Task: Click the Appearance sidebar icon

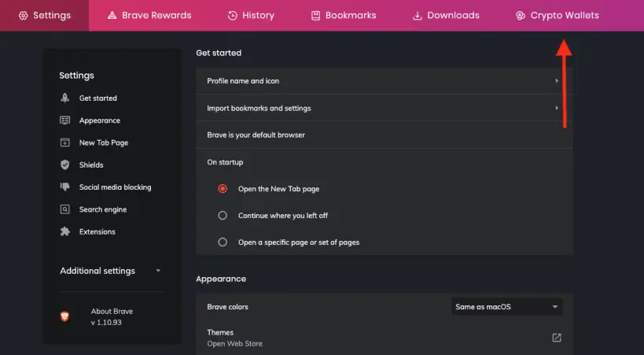Action: [65, 120]
